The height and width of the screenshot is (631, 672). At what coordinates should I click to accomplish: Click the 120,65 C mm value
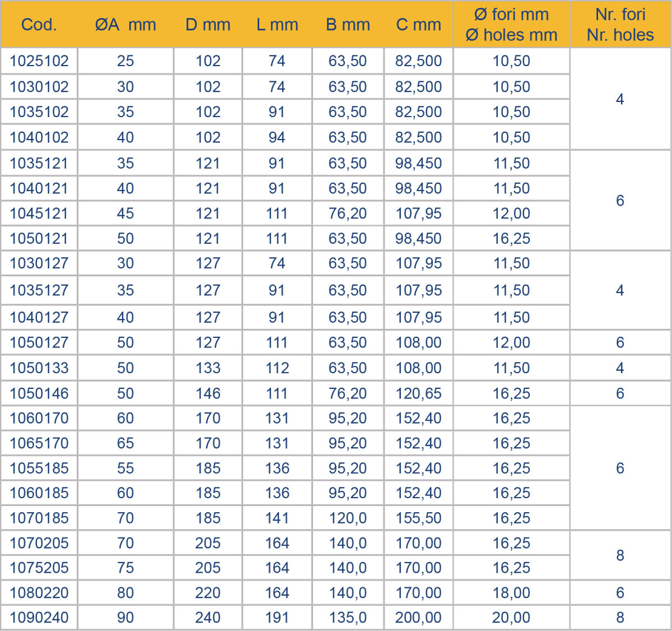[418, 393]
